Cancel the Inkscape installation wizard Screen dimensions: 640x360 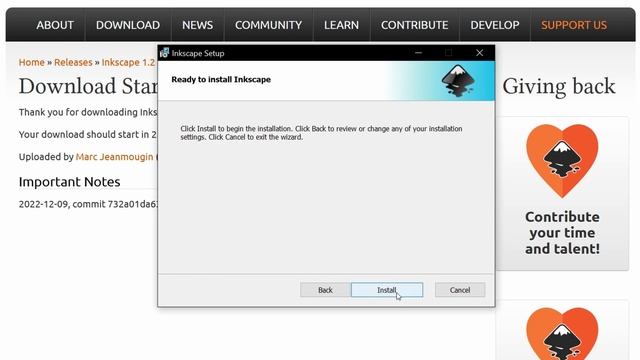(460, 290)
